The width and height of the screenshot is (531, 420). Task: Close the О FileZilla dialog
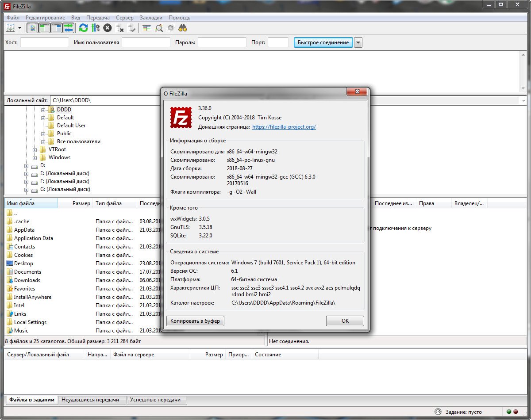pos(357,92)
